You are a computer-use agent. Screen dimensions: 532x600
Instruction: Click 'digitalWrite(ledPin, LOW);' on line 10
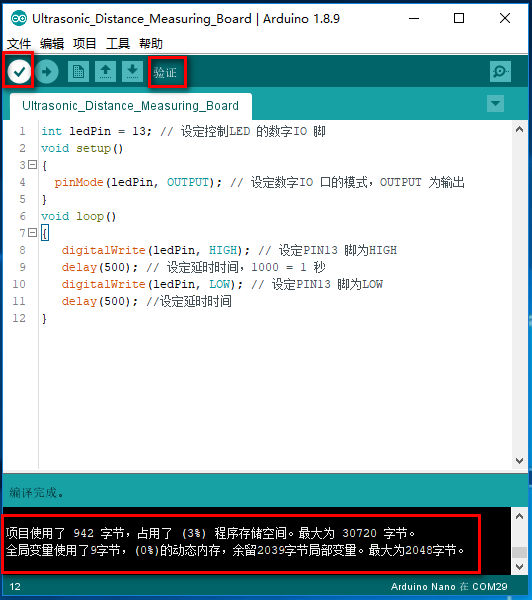pos(152,284)
